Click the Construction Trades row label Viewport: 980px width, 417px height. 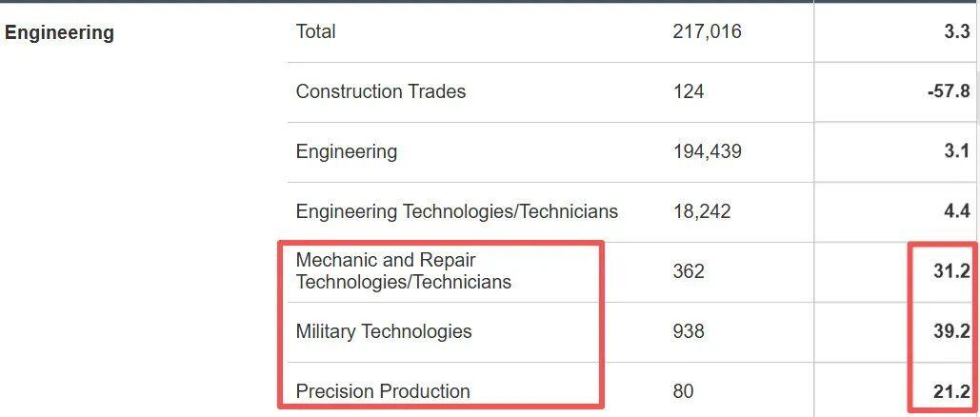[x=381, y=91]
